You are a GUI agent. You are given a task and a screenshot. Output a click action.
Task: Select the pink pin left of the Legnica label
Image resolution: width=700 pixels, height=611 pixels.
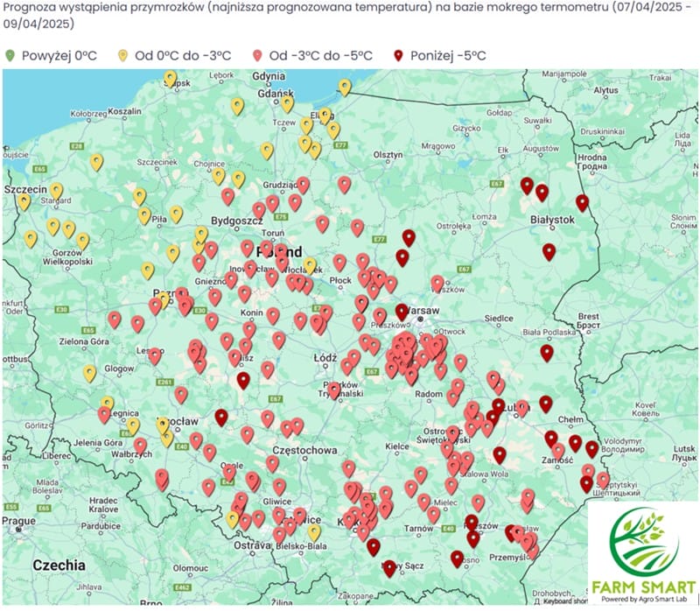pos(104,415)
